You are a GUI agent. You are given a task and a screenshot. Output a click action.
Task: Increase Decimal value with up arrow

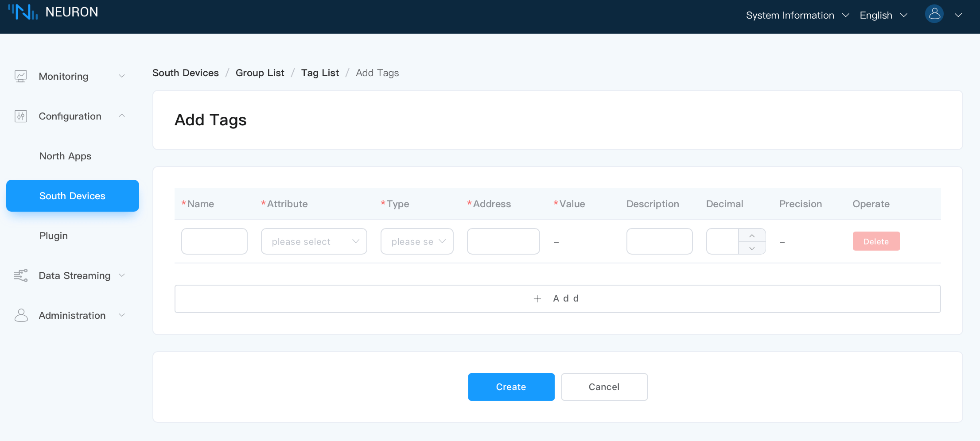click(x=752, y=236)
